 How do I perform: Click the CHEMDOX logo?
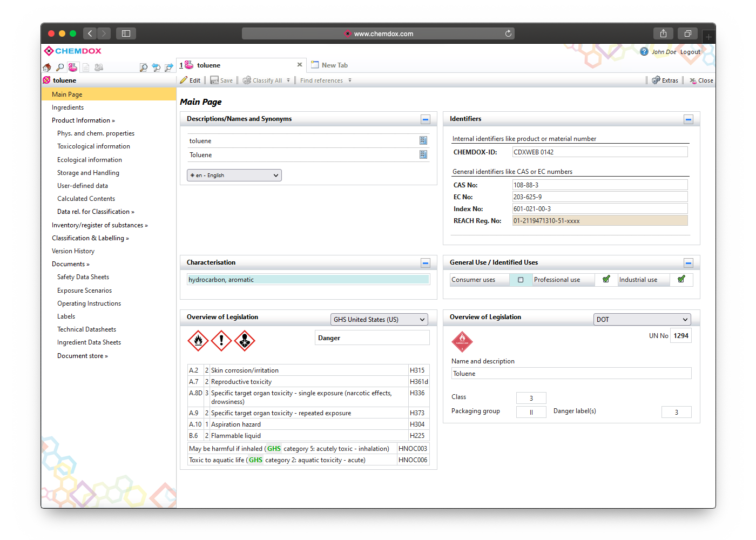click(x=73, y=51)
